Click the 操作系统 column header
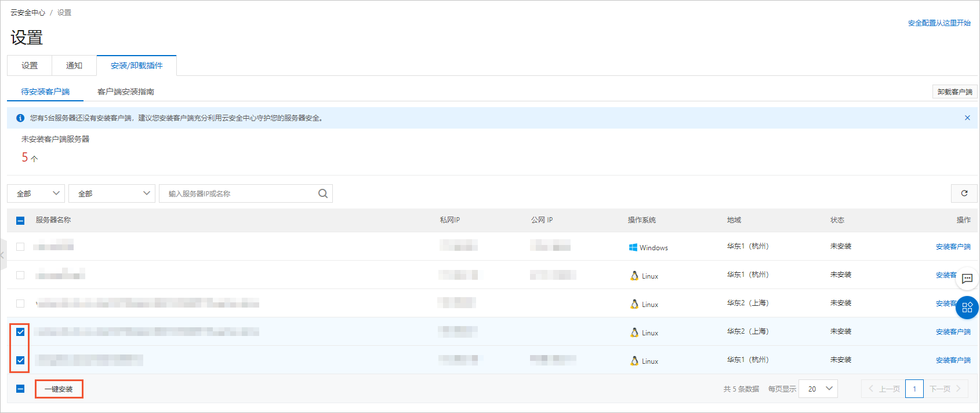Image resolution: width=980 pixels, height=413 pixels. pyautogui.click(x=642, y=220)
